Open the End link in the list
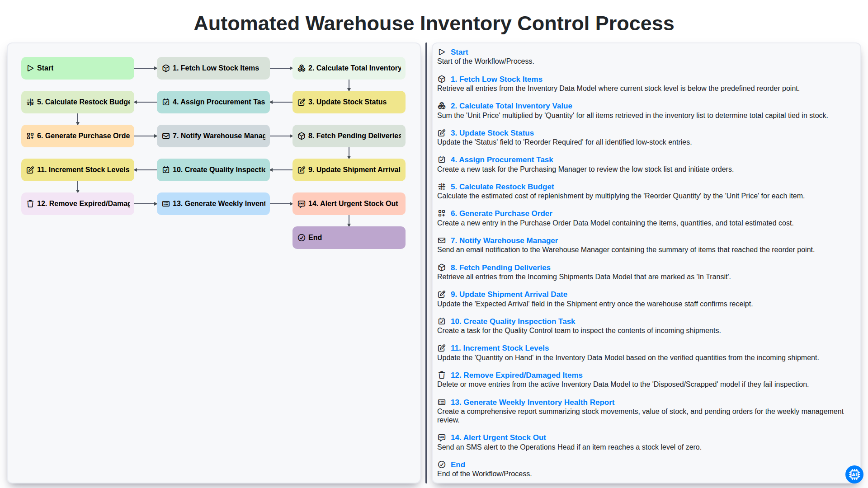 [x=458, y=465]
